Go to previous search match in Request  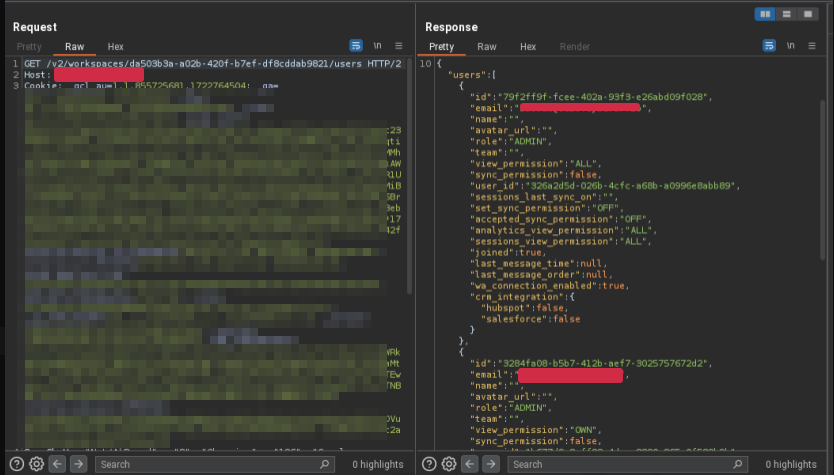pyautogui.click(x=58, y=464)
